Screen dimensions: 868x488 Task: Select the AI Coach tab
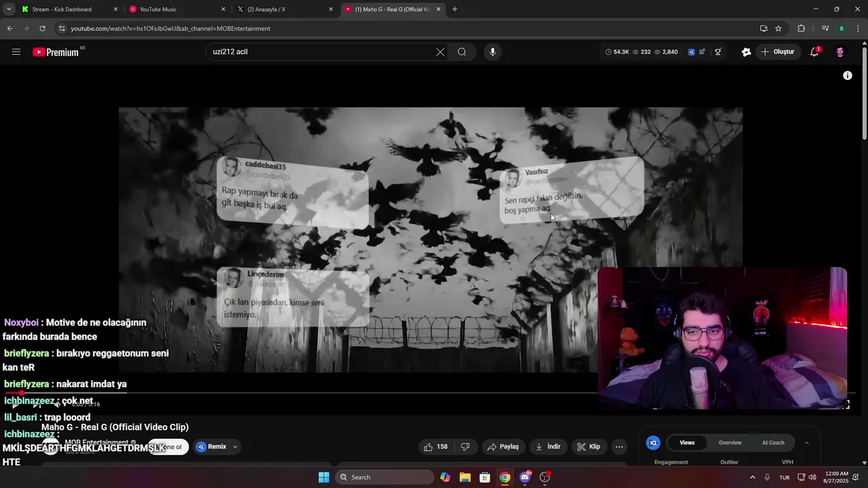773,443
